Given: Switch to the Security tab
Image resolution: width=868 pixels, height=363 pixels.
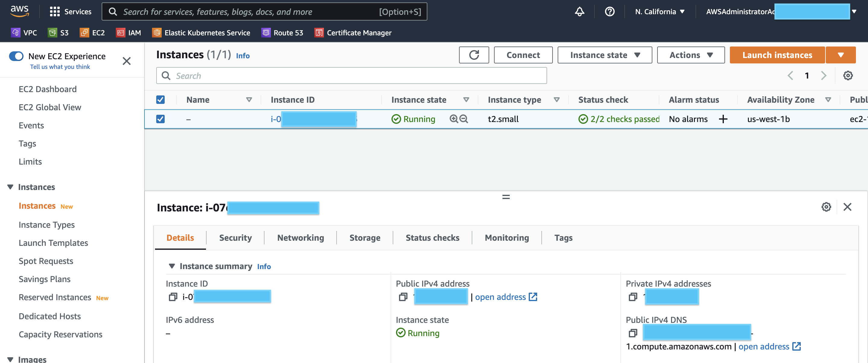Looking at the screenshot, I should 236,238.
